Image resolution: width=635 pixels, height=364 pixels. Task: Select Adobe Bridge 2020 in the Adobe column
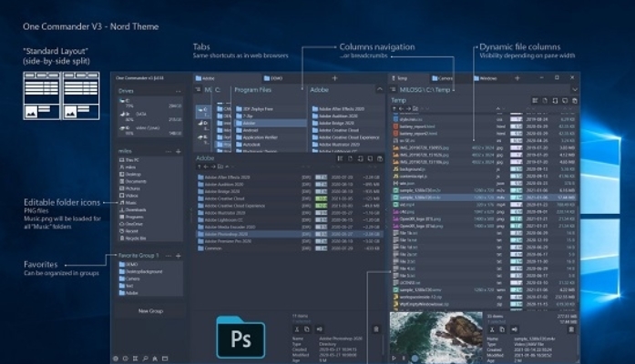point(347,123)
